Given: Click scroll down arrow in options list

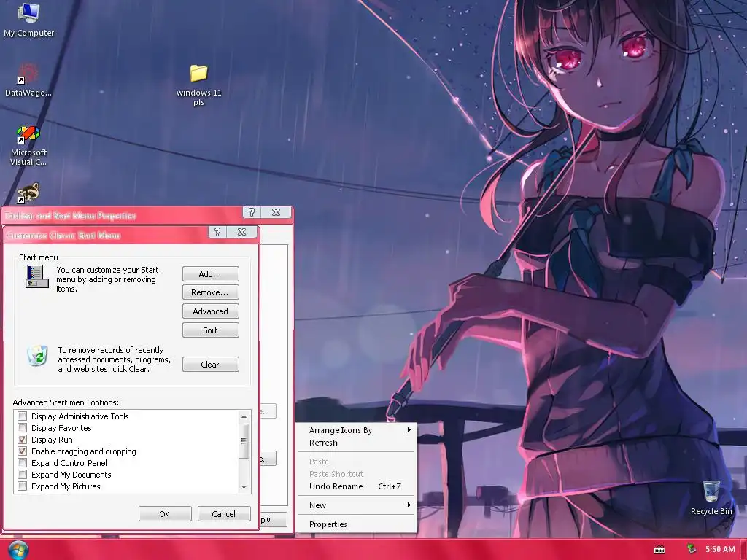Looking at the screenshot, I should click(x=244, y=486).
